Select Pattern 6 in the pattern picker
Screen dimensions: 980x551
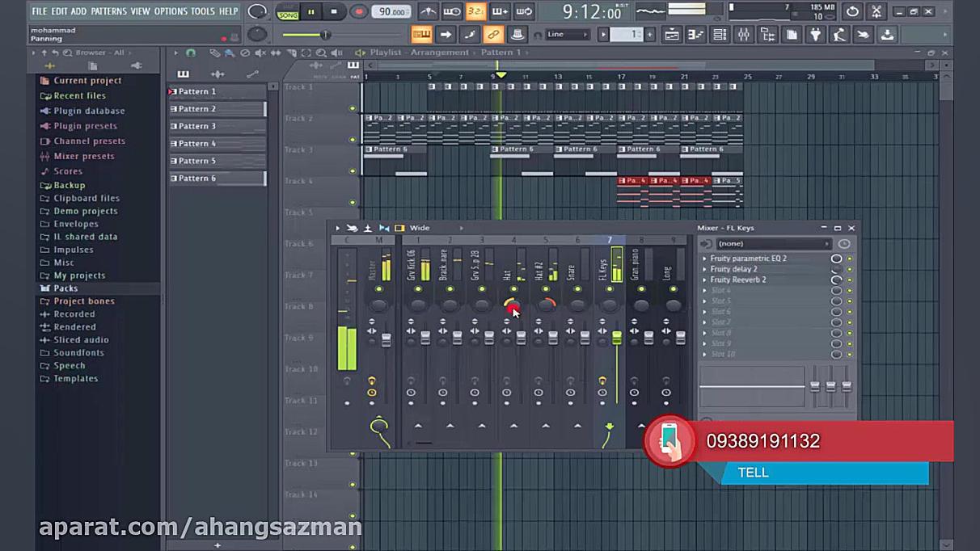pyautogui.click(x=217, y=179)
